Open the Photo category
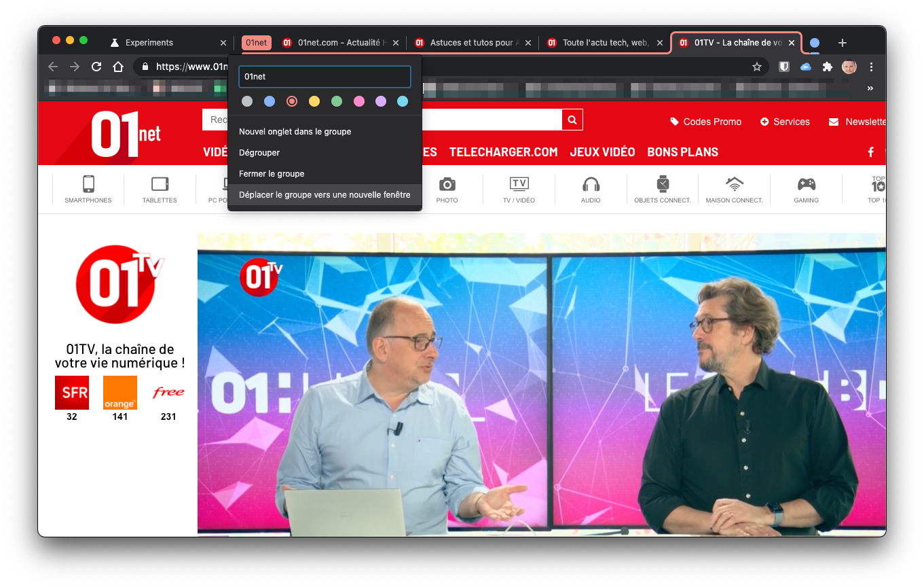Image resolution: width=924 pixels, height=587 pixels. pos(447,190)
